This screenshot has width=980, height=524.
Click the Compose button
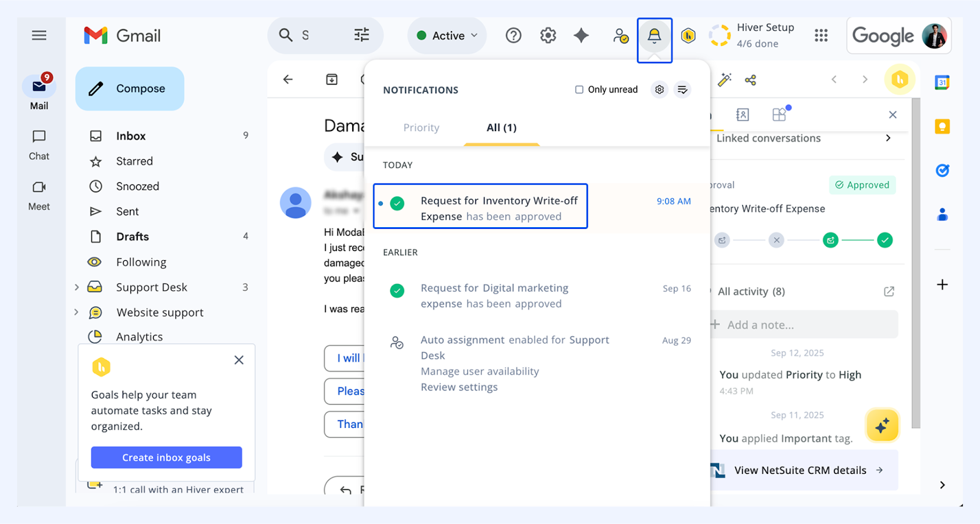[x=130, y=89]
